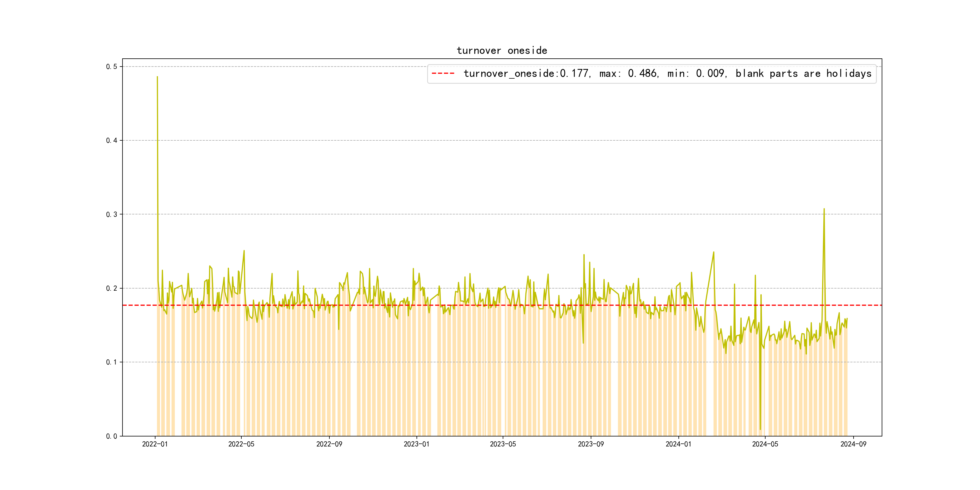Click the tall spike peak just above 0.3
Viewport: 980px width, 490px height.
(x=824, y=209)
